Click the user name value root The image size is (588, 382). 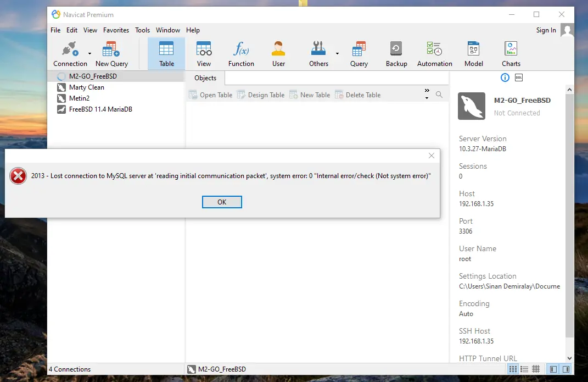click(x=464, y=259)
